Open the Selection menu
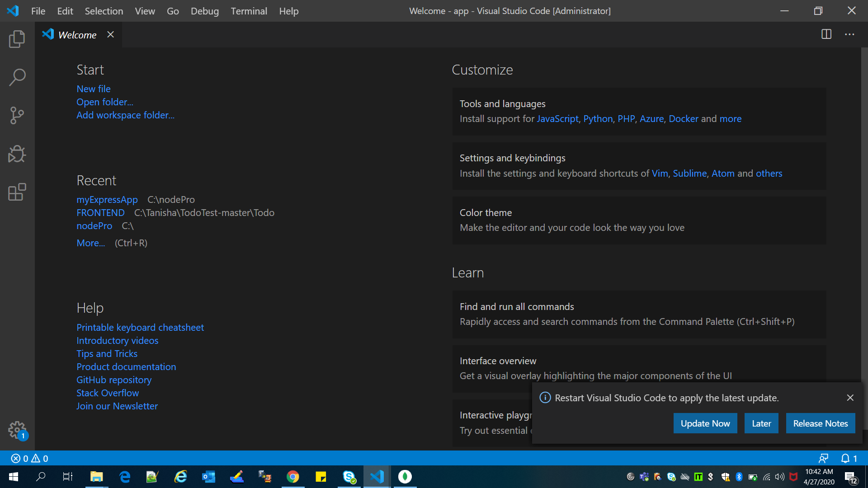Screen dimensions: 868x488 pyautogui.click(x=104, y=11)
